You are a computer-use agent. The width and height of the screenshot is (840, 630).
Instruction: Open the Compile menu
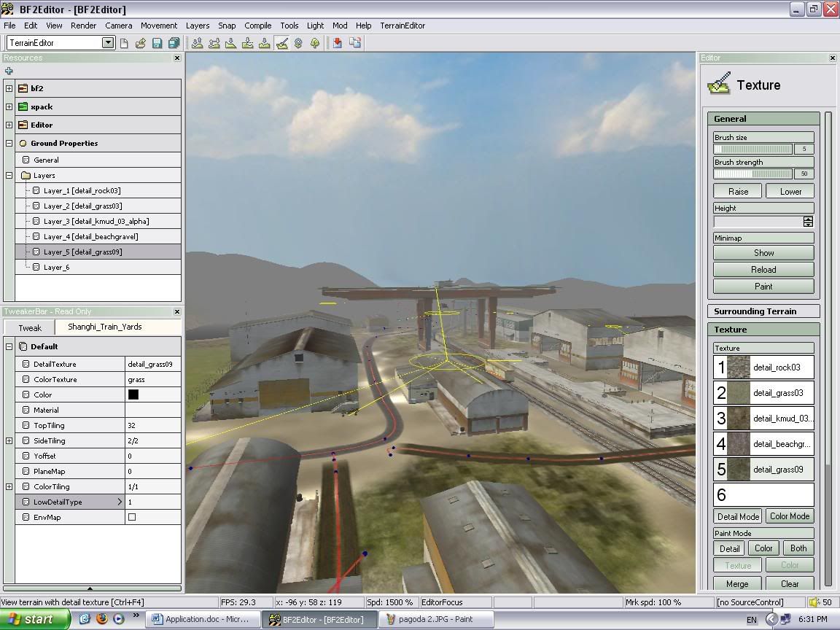[x=257, y=26]
